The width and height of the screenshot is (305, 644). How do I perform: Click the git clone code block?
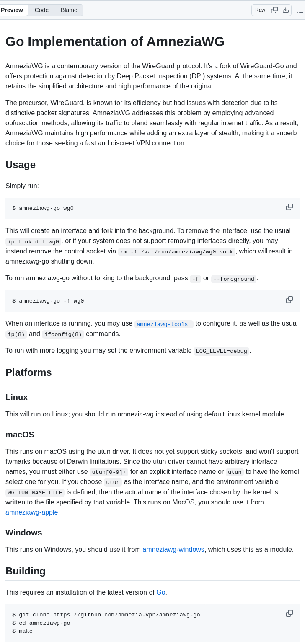(x=126, y=623)
